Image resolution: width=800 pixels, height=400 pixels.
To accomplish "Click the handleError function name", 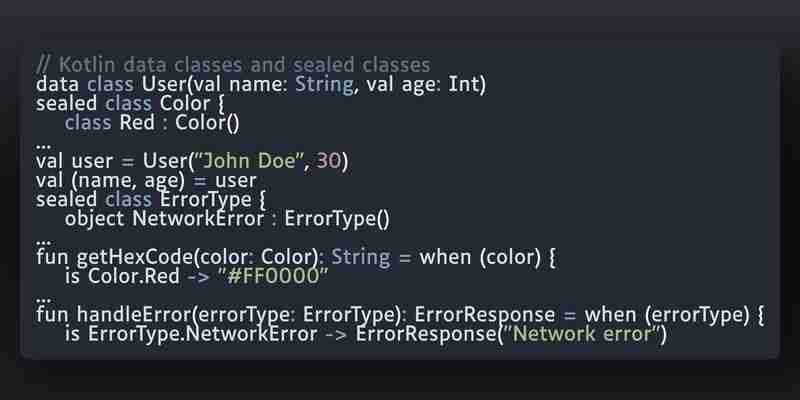I will click(x=135, y=315).
